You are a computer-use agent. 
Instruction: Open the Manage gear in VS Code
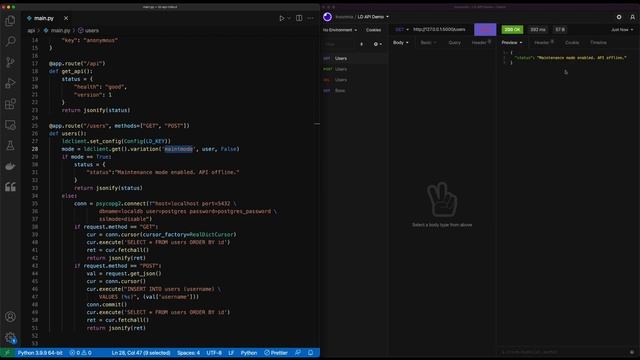pyautogui.click(x=11, y=338)
